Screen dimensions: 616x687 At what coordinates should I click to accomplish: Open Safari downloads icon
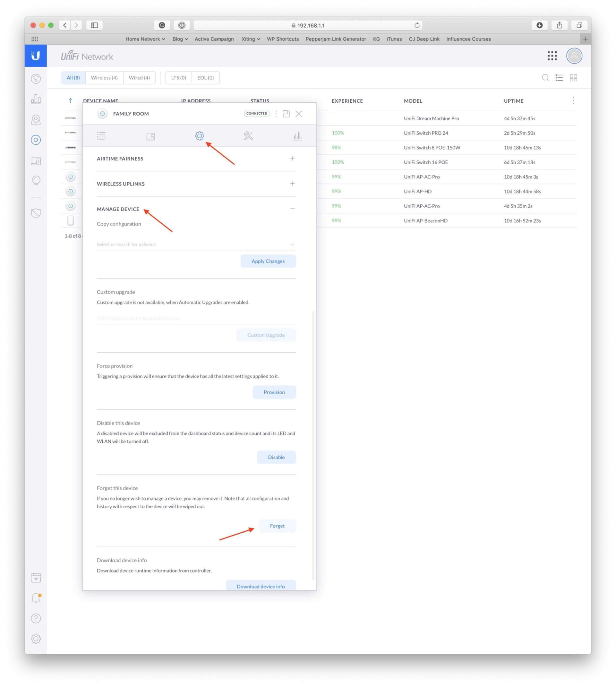pyautogui.click(x=540, y=25)
